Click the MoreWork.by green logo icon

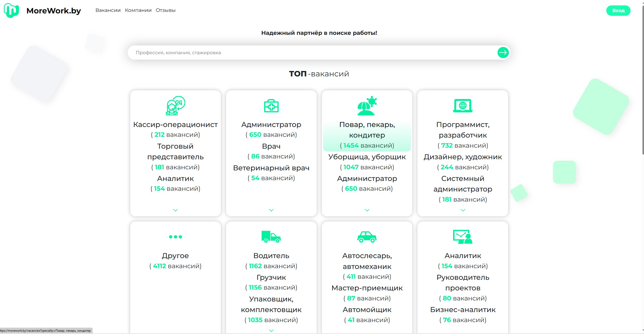(11, 10)
